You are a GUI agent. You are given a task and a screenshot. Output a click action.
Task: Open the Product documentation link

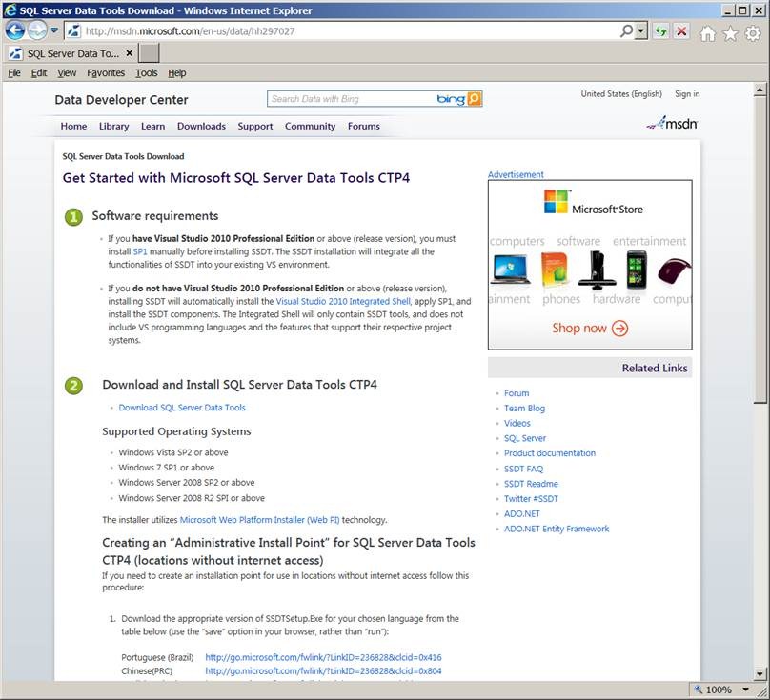click(550, 453)
